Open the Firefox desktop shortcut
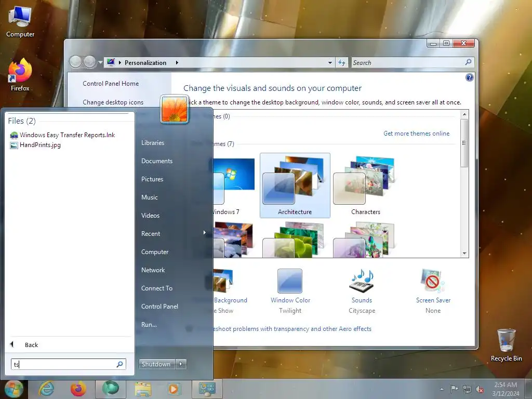Image resolution: width=532 pixels, height=399 pixels. click(20, 75)
